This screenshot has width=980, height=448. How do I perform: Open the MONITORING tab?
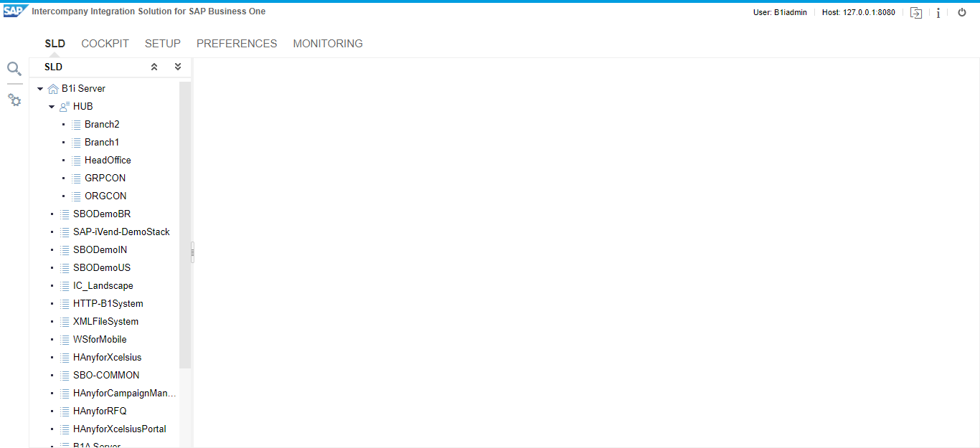328,44
